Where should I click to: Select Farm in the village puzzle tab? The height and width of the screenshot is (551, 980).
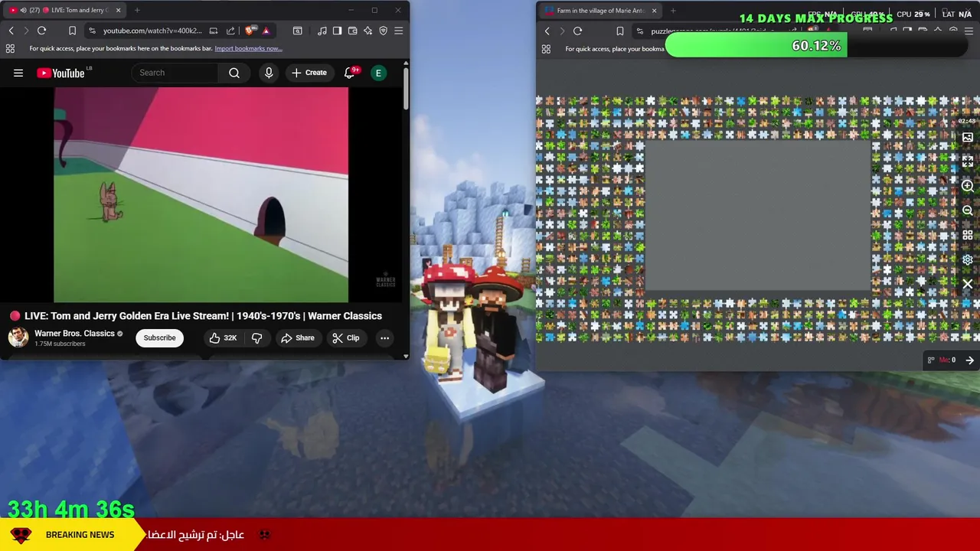point(599,11)
